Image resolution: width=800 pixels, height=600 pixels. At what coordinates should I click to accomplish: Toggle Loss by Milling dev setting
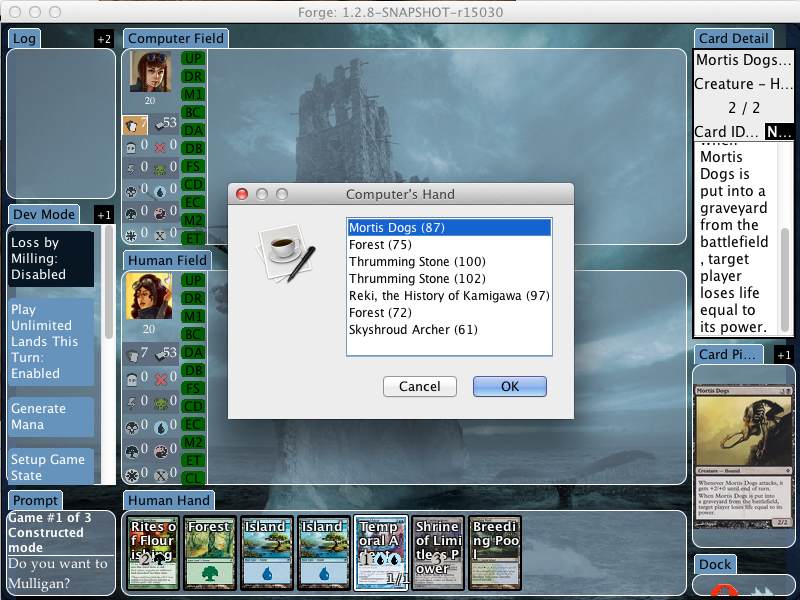pos(51,258)
